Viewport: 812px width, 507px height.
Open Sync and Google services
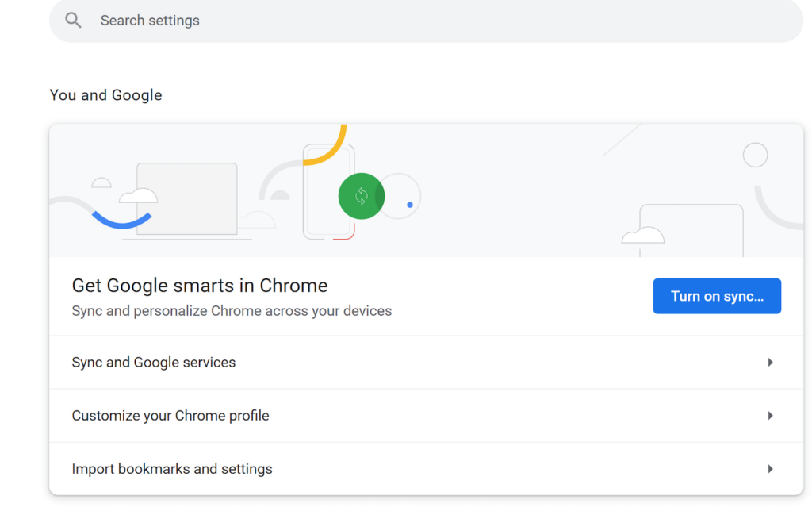click(x=154, y=362)
